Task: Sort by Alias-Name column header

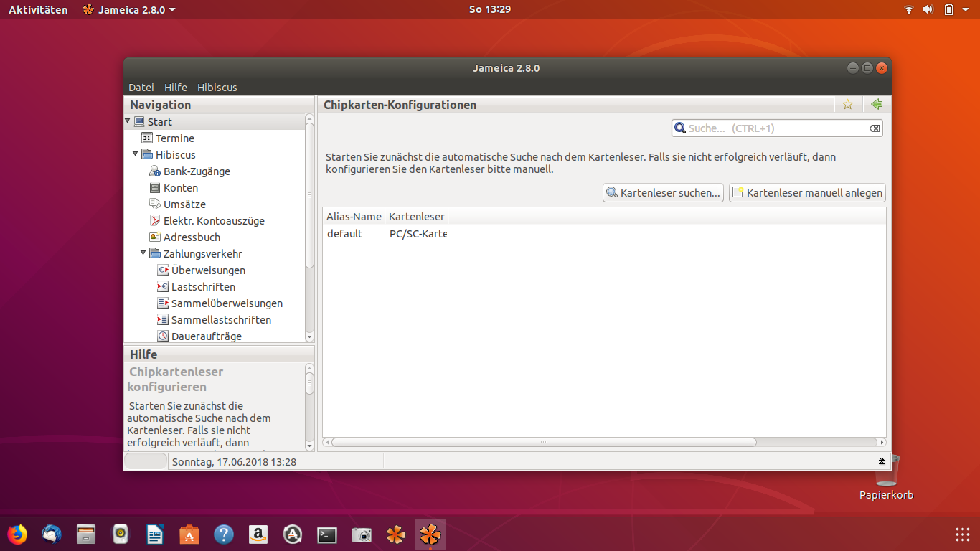Action: [x=354, y=216]
